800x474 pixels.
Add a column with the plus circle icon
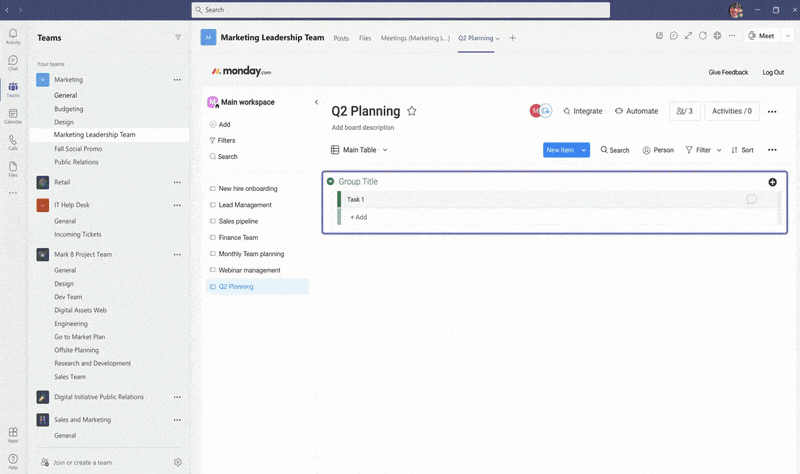pyautogui.click(x=772, y=182)
